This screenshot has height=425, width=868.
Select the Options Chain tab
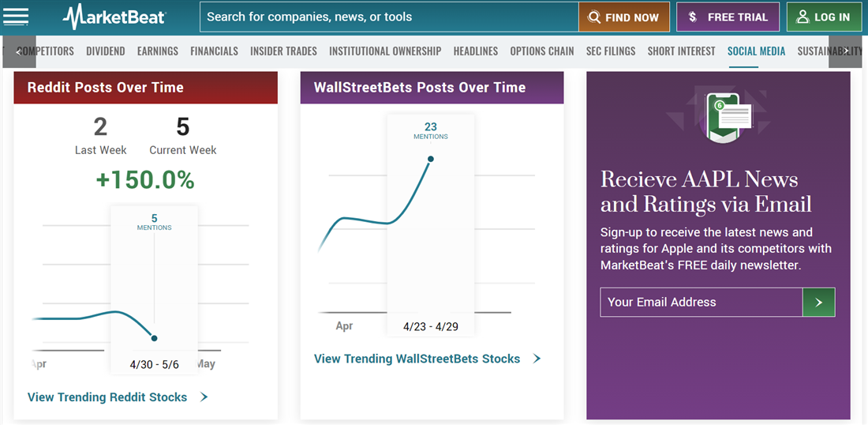pyautogui.click(x=542, y=51)
